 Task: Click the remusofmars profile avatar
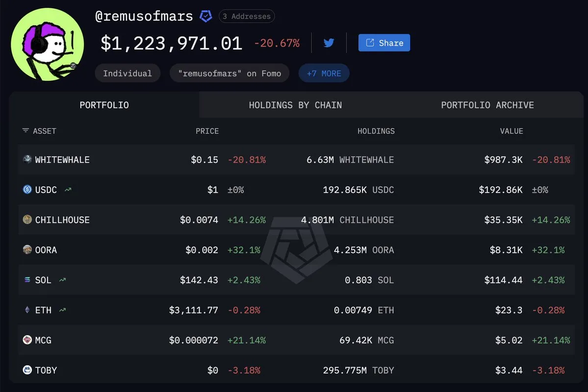click(x=47, y=44)
